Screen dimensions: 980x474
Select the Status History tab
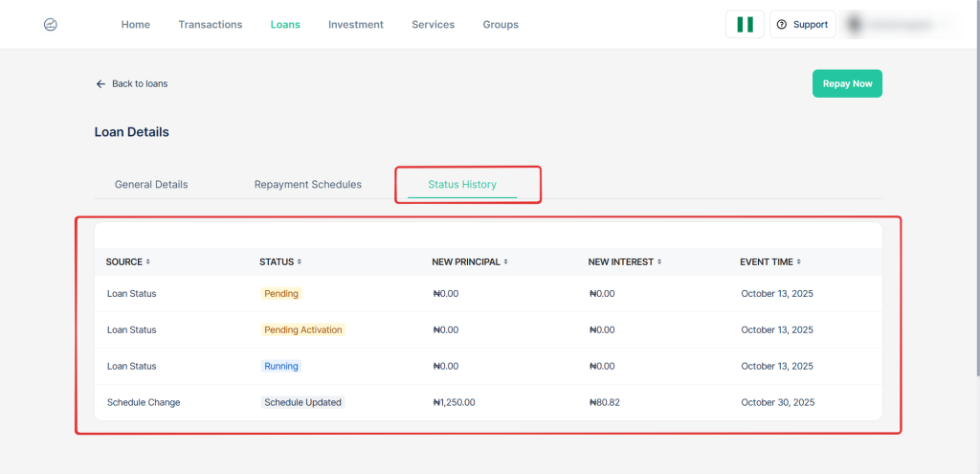tap(462, 185)
